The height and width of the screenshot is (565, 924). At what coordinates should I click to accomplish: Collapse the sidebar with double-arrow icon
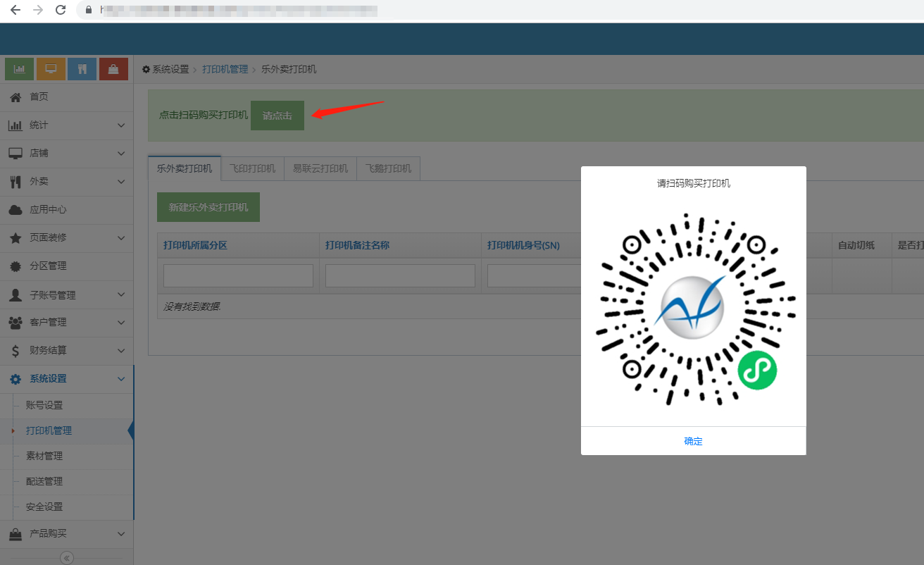[x=67, y=558]
